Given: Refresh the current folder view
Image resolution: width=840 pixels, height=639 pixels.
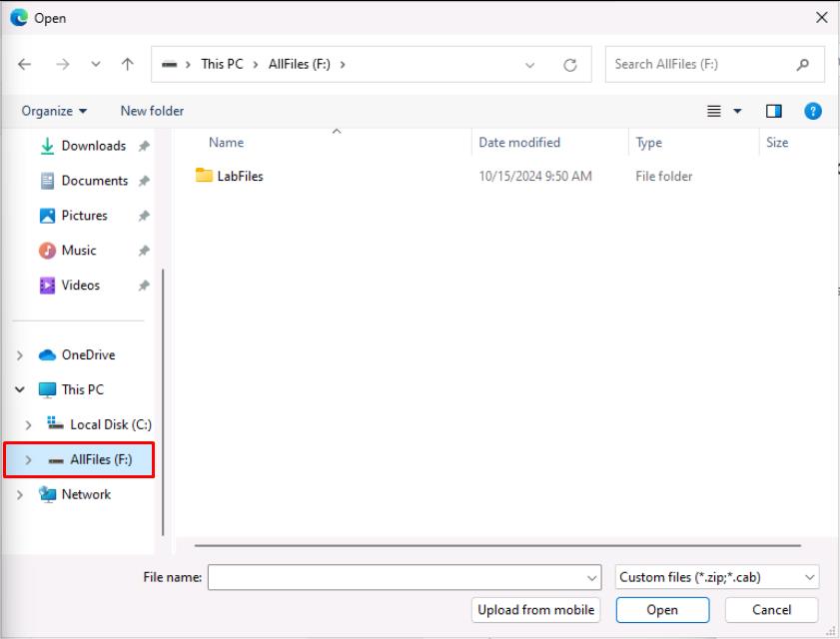Looking at the screenshot, I should (568, 64).
